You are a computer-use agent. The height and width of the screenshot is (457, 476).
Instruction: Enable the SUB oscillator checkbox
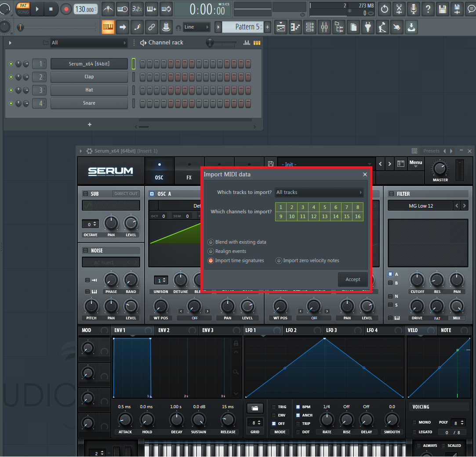click(x=86, y=194)
